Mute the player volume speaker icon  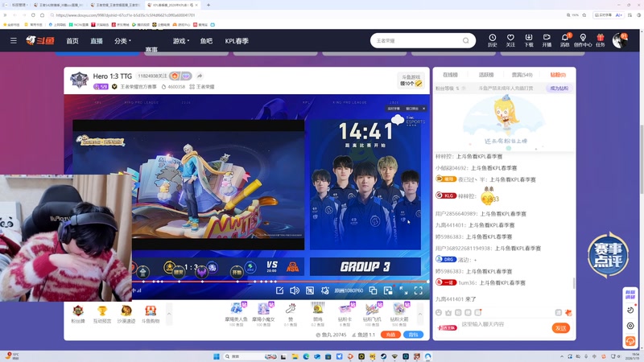tap(295, 290)
